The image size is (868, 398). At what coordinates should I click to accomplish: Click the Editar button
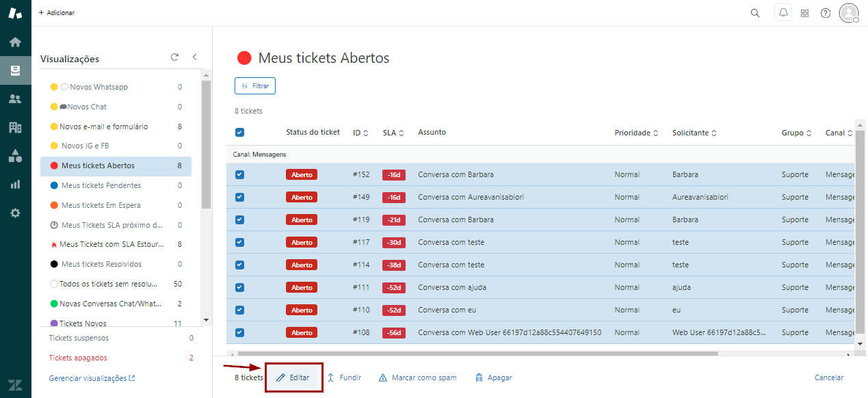coord(293,377)
